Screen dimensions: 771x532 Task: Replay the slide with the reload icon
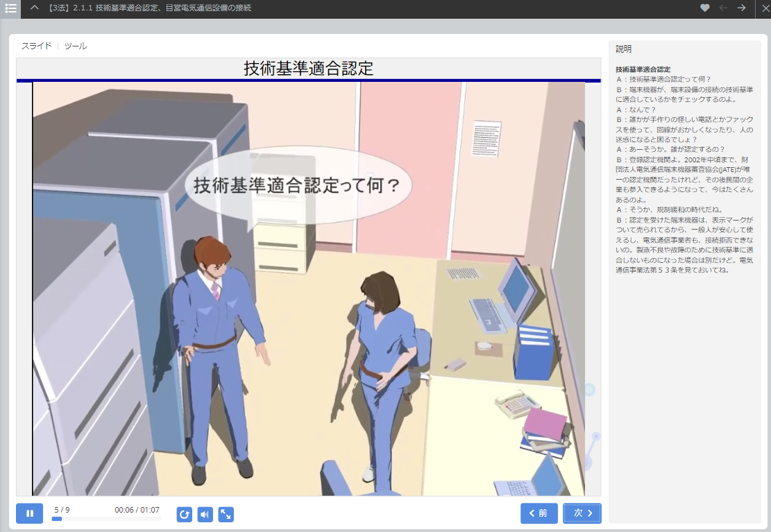coord(185,514)
